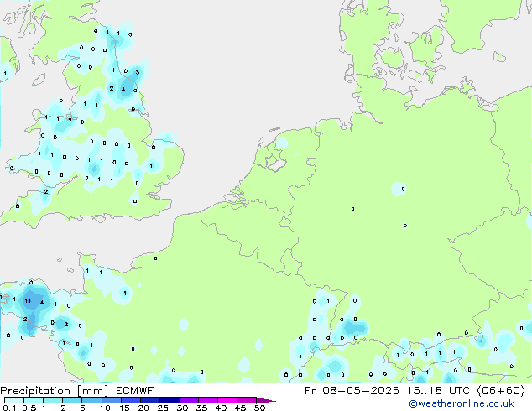Click the '50' legend label
The width and height of the screenshot is (532, 411).
click(x=260, y=408)
